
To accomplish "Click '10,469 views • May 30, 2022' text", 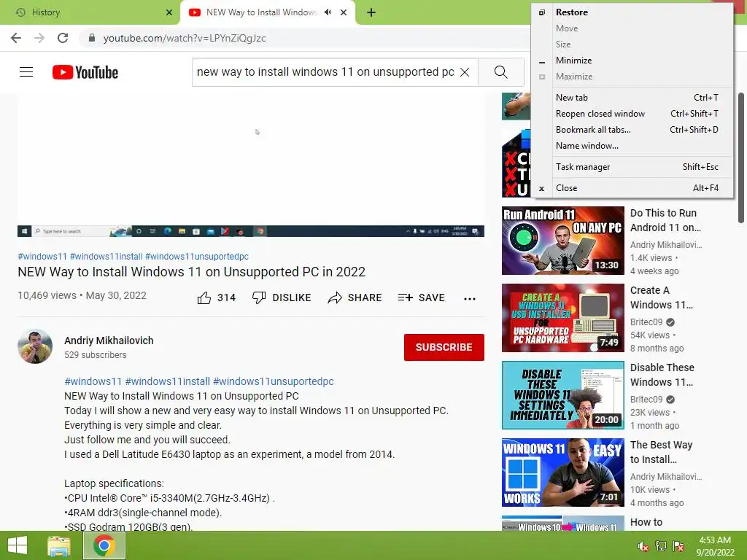I will tap(82, 295).
